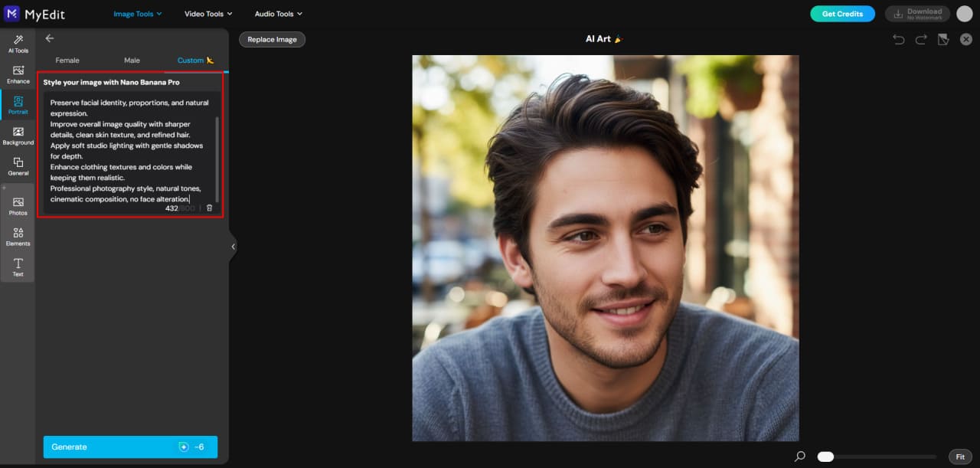Image resolution: width=980 pixels, height=468 pixels.
Task: Click the zoom slider handle
Action: point(825,457)
